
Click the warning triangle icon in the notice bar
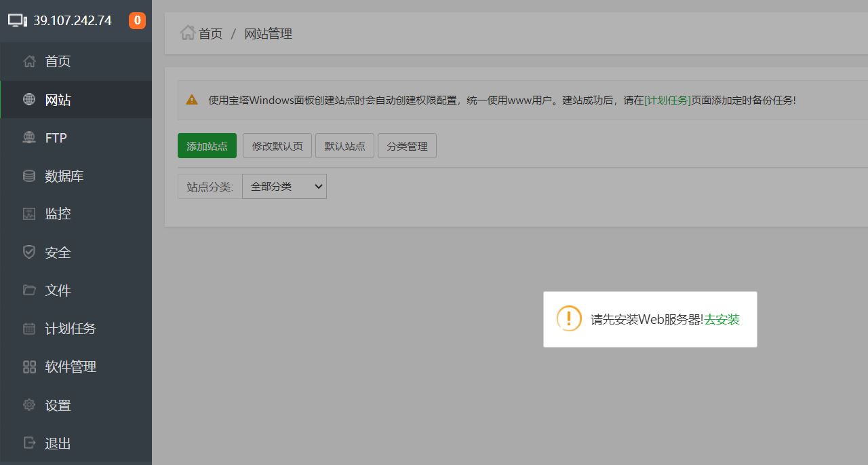coord(192,100)
